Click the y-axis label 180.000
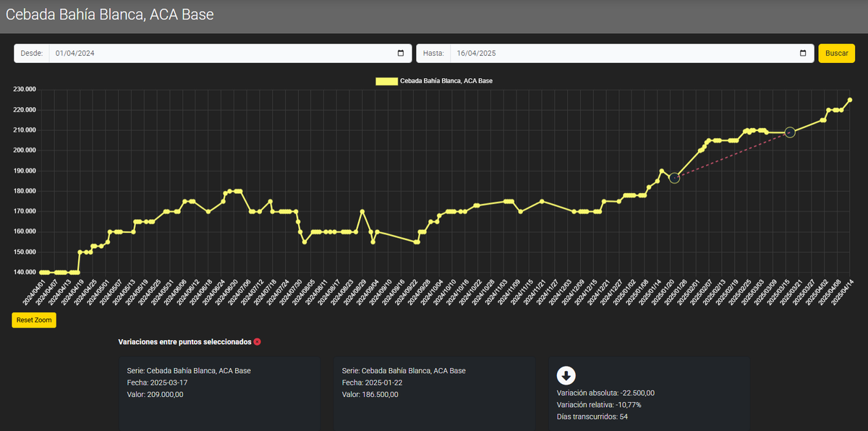This screenshot has width=868, height=431. point(25,191)
